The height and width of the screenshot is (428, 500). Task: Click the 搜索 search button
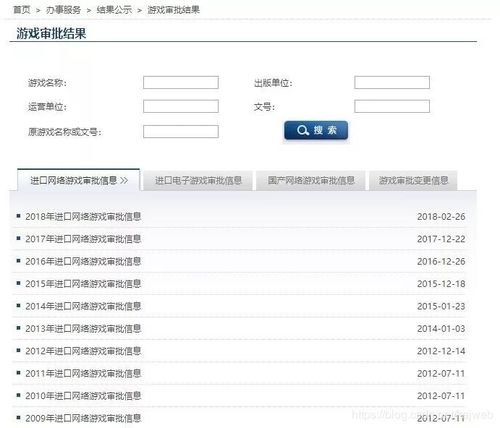point(316,130)
